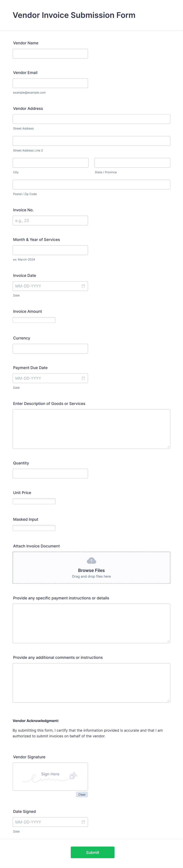Click the Vendor Email input field
Screen dimensions: 183x868
click(50, 83)
